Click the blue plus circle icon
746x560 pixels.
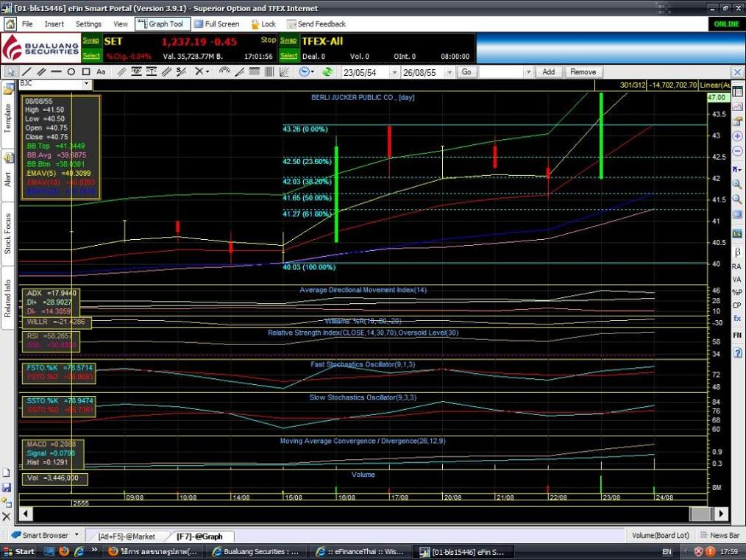tap(736, 136)
